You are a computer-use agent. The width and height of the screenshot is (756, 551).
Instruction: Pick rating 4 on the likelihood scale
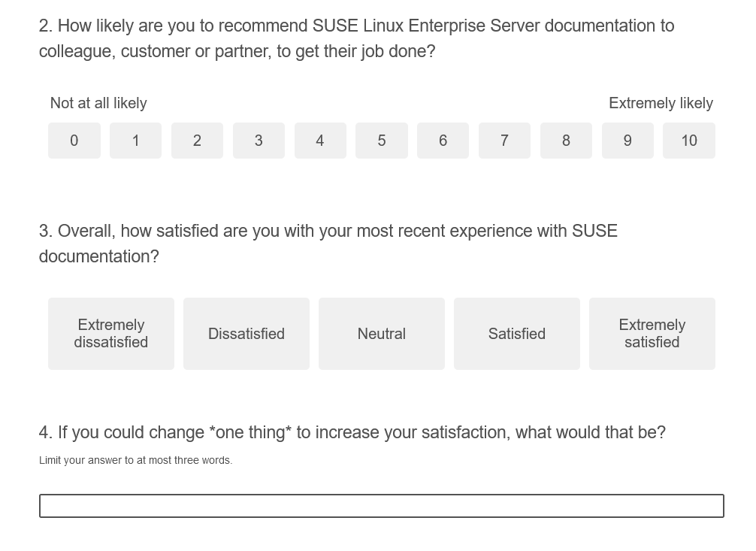[320, 141]
